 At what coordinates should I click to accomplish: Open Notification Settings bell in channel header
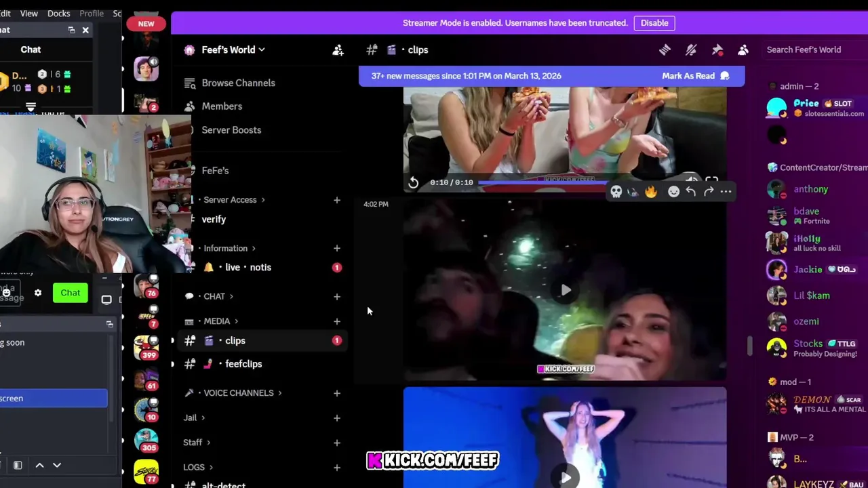[691, 49]
